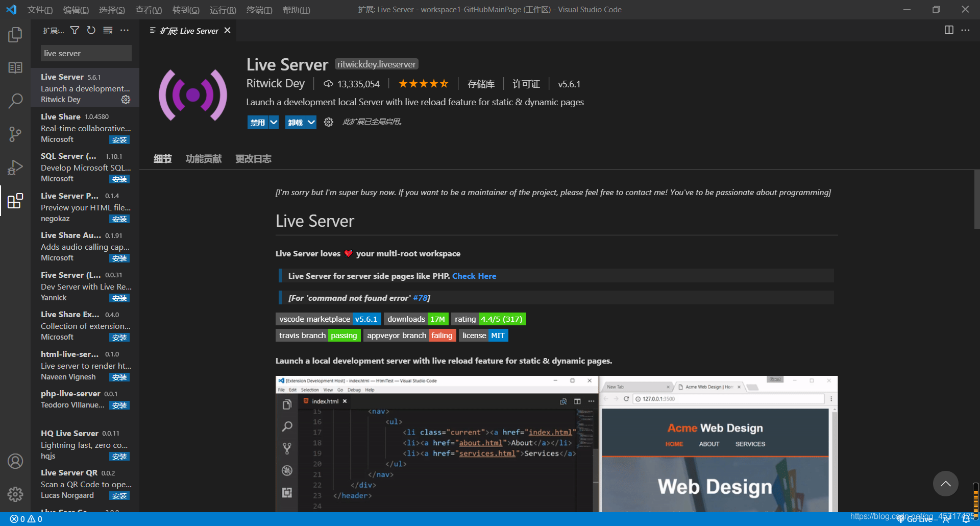Install Live Server Preview by negokaz
Screen dimensions: 980x526
click(119, 219)
